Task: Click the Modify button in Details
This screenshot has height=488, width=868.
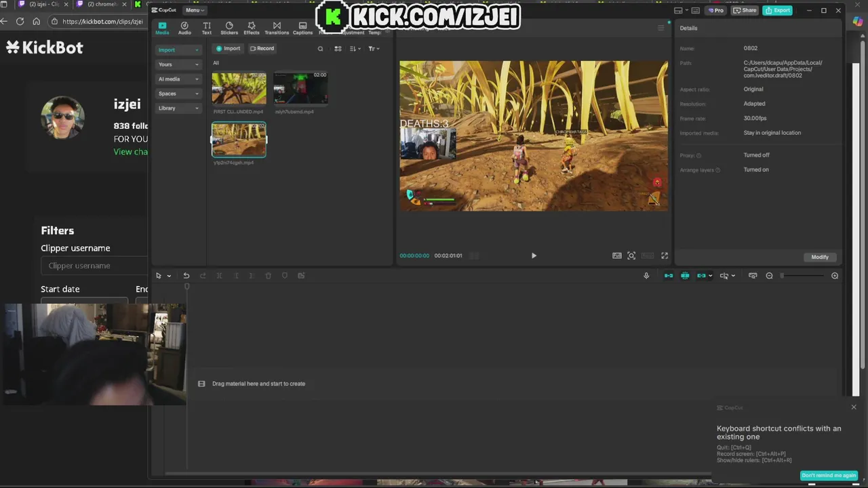Action: point(820,257)
